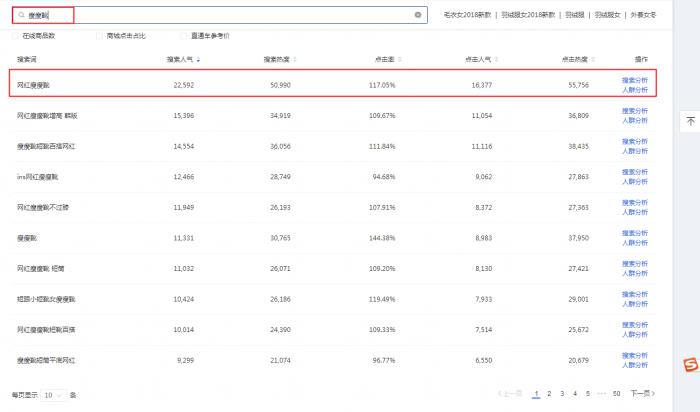
Task: Sort by 搜索人气 column arrow
Action: [x=198, y=60]
